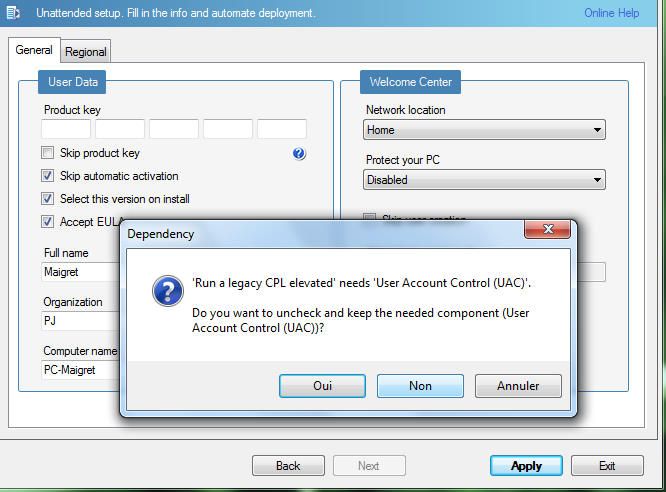Click the Computer name field
This screenshot has width=666, height=492.
coord(80,370)
